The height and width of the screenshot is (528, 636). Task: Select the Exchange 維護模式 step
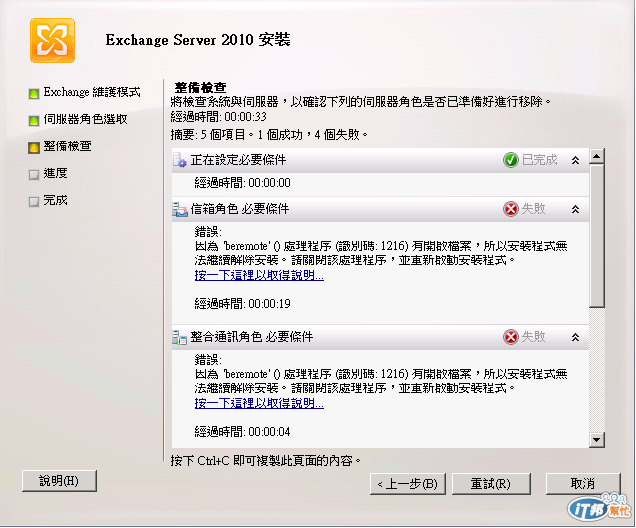click(92, 92)
